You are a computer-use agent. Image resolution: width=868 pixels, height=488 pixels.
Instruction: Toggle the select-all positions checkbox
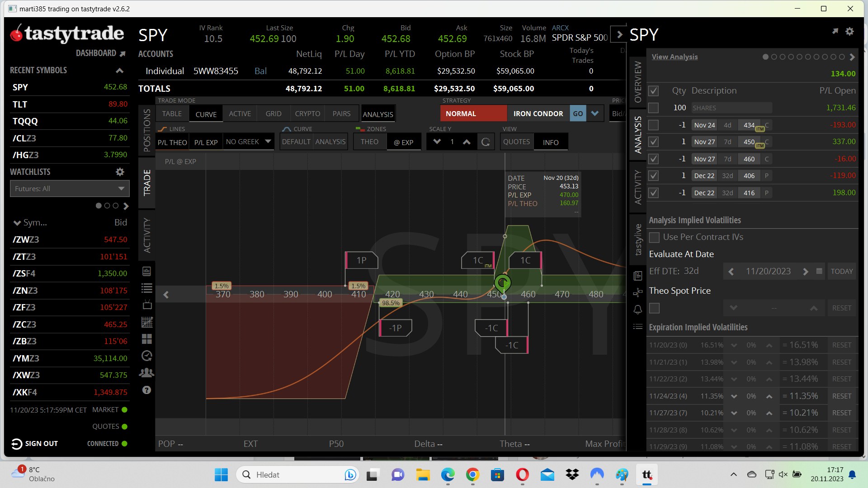click(653, 91)
